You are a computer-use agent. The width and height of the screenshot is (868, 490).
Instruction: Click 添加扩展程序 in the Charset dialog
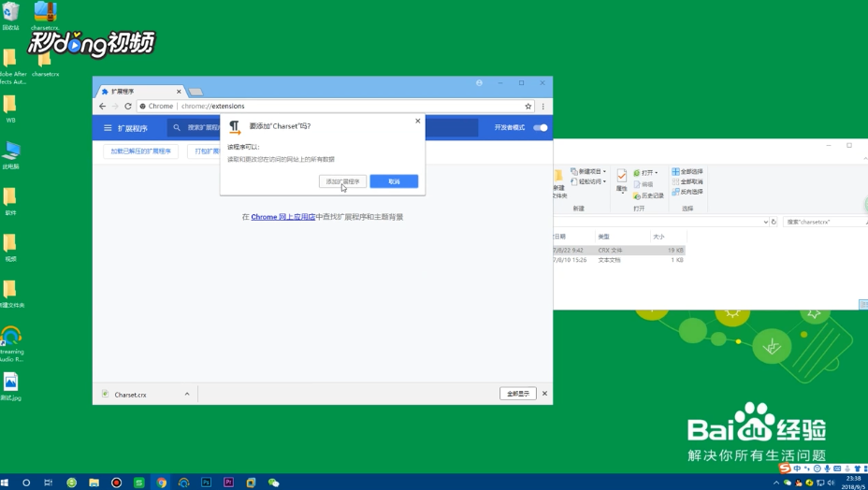tap(342, 181)
